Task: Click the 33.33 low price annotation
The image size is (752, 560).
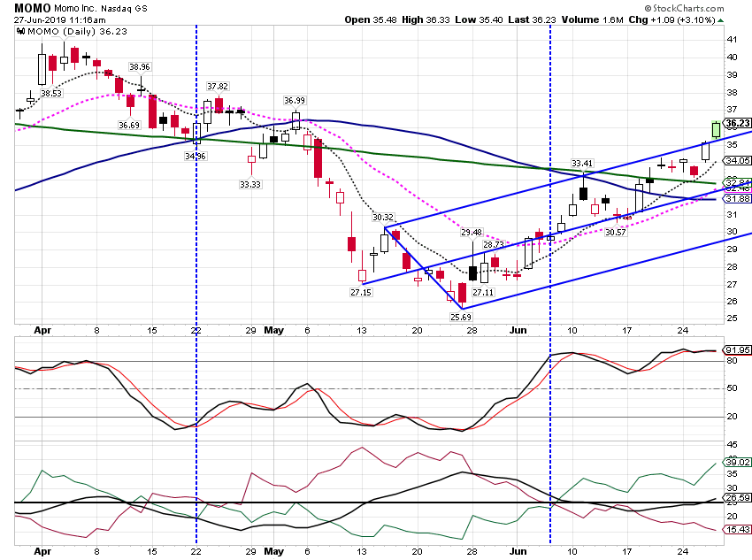Action: coord(250,184)
